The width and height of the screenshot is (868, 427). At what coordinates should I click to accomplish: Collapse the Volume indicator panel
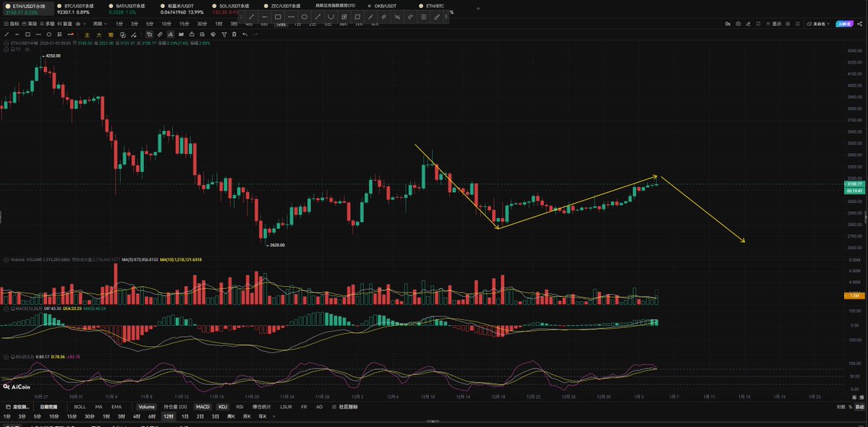pyautogui.click(x=6, y=259)
